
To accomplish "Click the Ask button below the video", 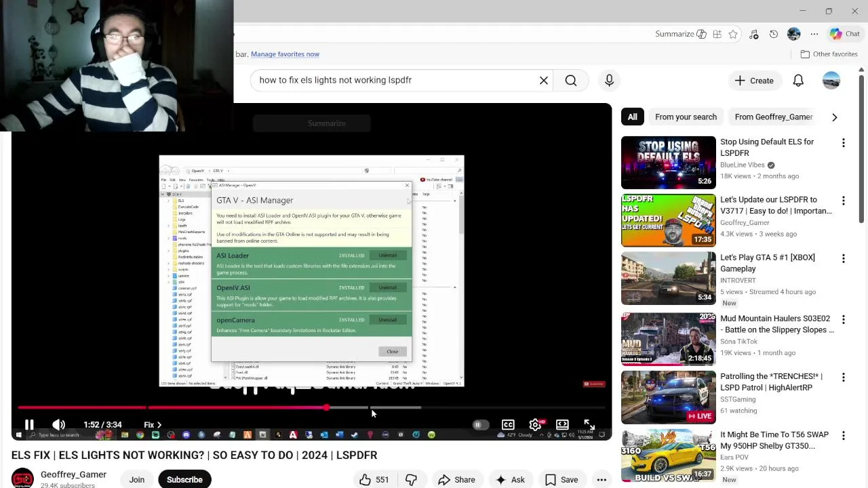I will [x=510, y=479].
